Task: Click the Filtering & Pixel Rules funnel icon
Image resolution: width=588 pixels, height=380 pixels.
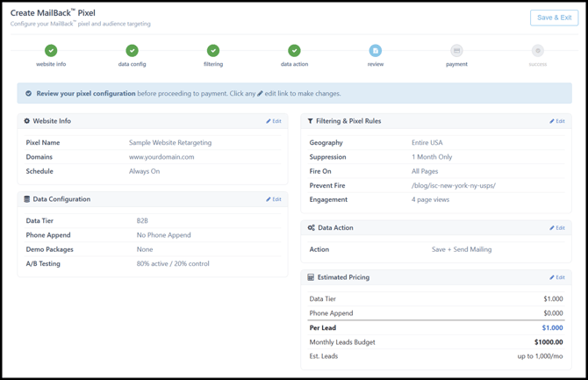Action: [x=310, y=121]
